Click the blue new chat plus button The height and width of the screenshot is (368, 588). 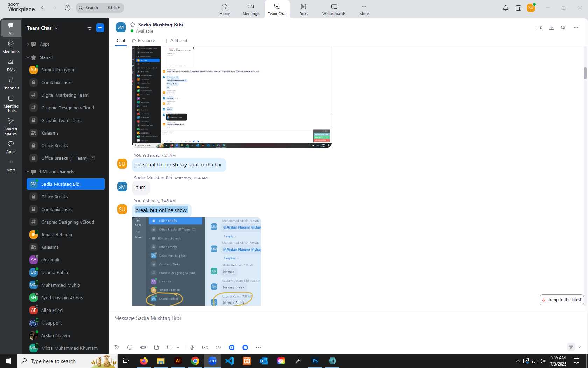(100, 28)
